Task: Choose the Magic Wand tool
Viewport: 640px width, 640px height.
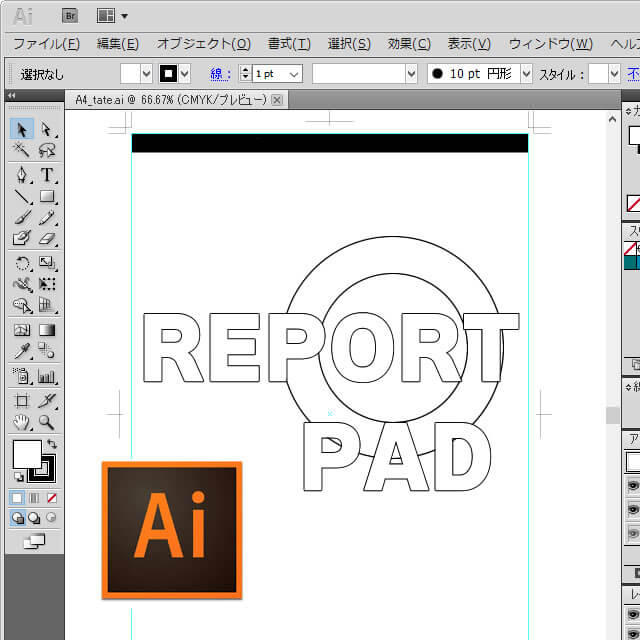Action: pos(22,151)
